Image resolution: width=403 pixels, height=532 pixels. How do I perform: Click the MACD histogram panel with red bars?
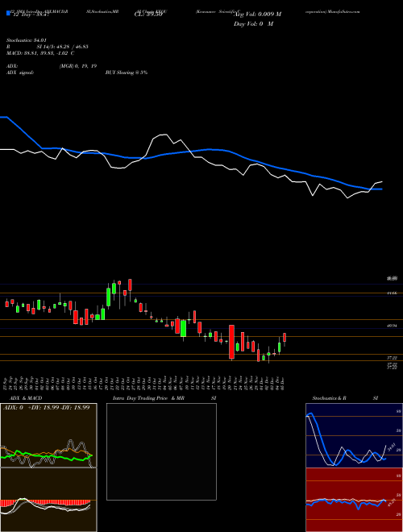point(48,500)
